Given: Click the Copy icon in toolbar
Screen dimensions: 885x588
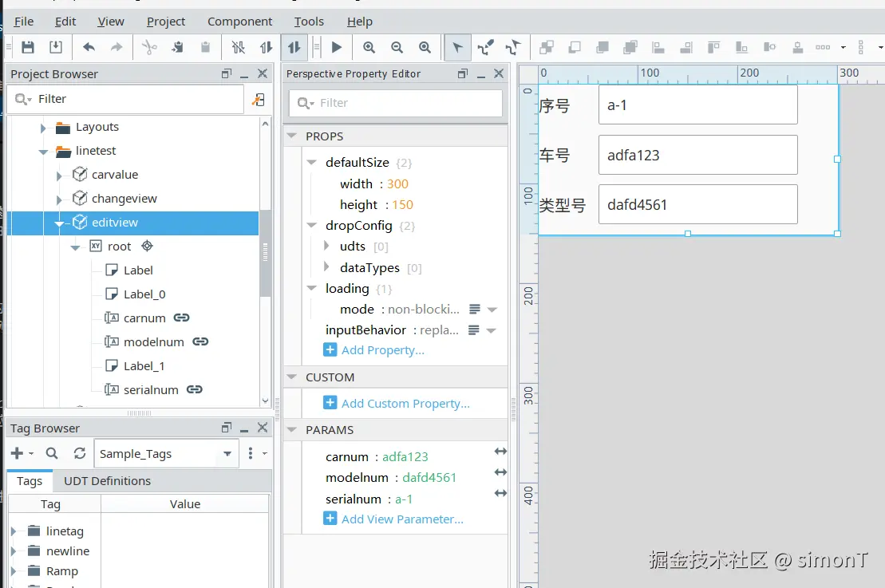Looking at the screenshot, I should [177, 47].
